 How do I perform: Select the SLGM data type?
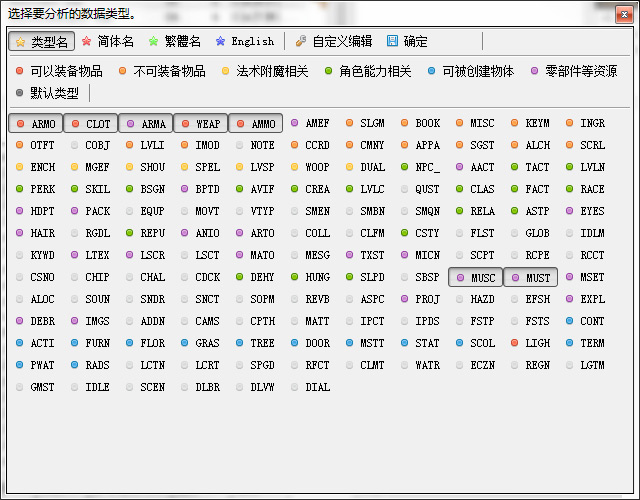(x=365, y=123)
